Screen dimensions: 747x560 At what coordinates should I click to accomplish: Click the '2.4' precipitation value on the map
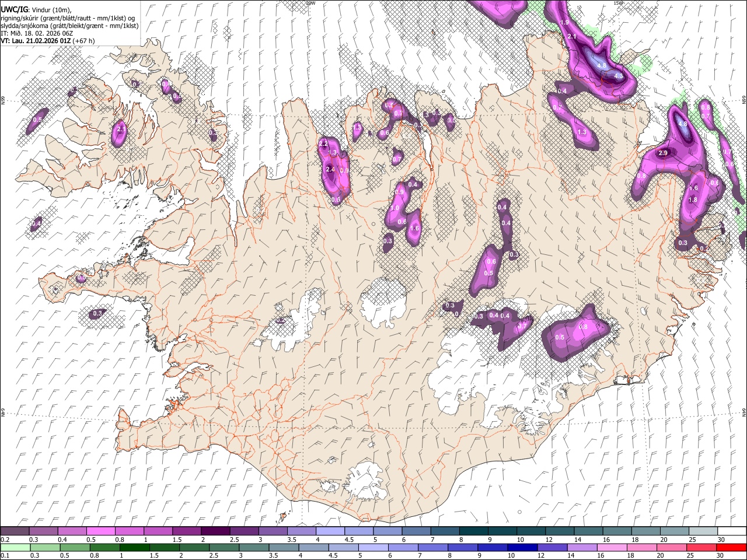tap(330, 170)
